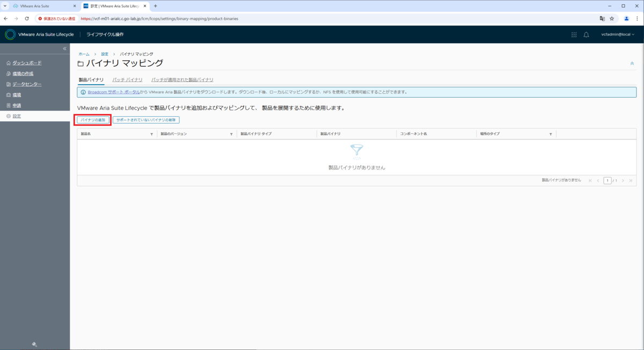
Task: Switch to the パッチ バイナリ tab
Action: pyautogui.click(x=127, y=80)
